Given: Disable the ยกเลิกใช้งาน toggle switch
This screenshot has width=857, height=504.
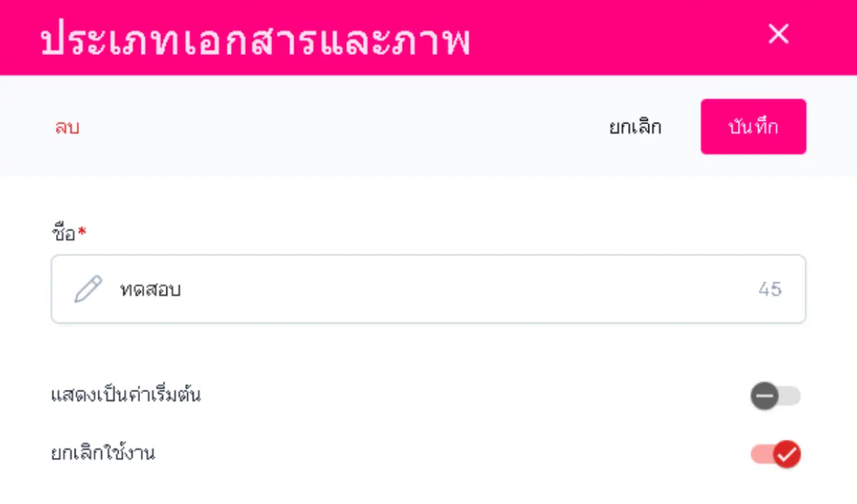Looking at the screenshot, I should click(x=775, y=454).
